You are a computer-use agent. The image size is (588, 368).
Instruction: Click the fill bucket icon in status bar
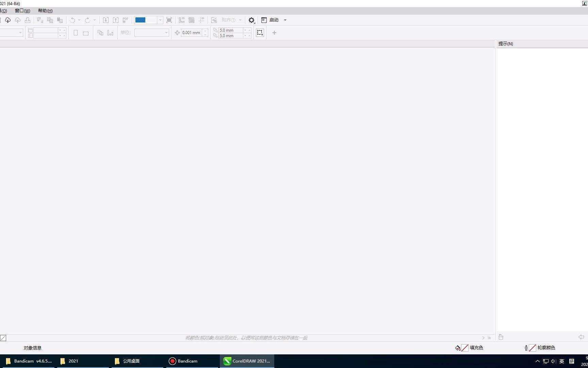click(458, 348)
